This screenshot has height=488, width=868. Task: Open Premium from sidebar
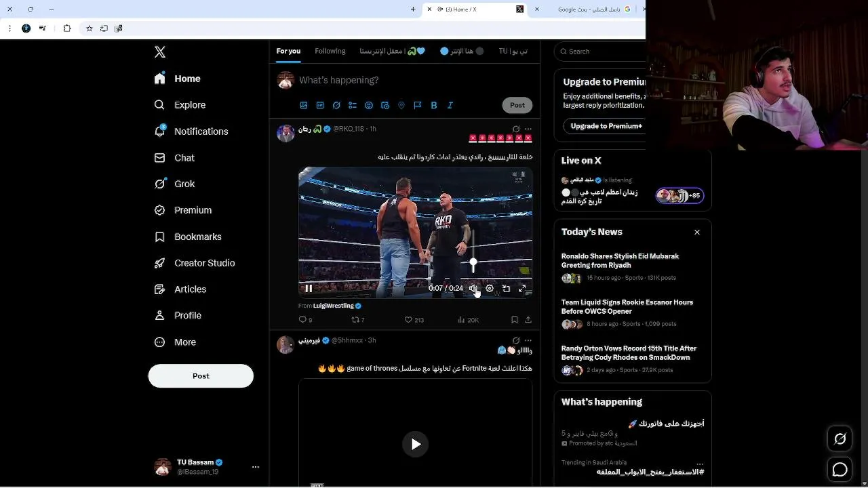pos(183,211)
